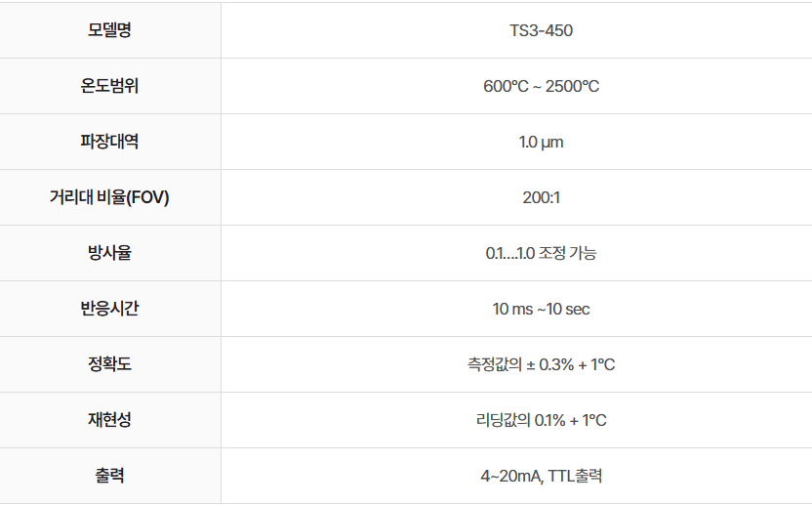
Task: Select the 출력 label cell
Action: (x=109, y=476)
